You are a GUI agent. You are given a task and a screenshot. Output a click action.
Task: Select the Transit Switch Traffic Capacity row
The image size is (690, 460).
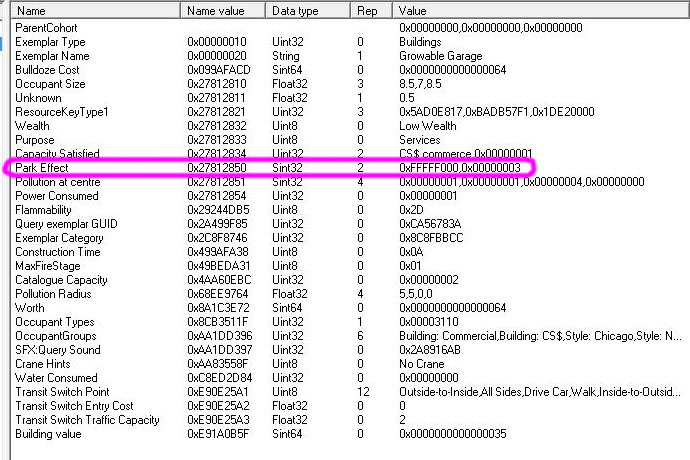[x=350, y=420]
